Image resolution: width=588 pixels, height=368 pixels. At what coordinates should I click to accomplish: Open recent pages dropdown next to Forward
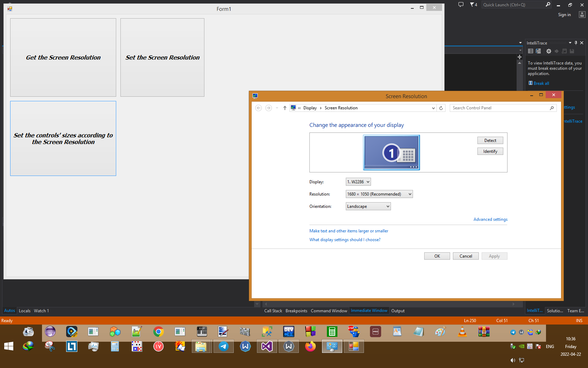(x=277, y=108)
